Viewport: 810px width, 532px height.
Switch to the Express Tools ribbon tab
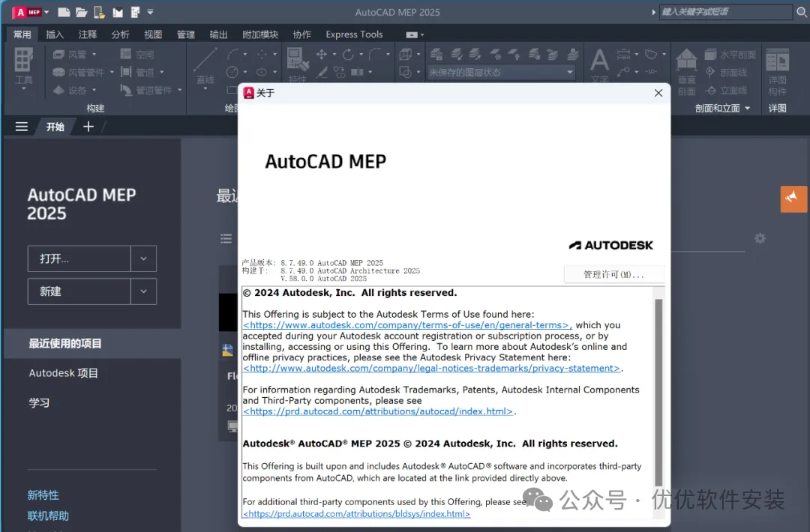[x=354, y=34]
